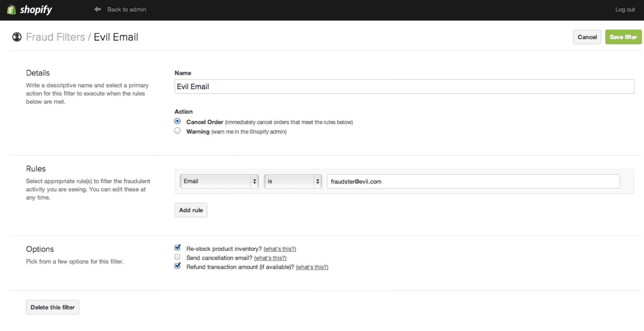This screenshot has height=331, width=644.
Task: Click the Fraud Filters globe icon in the header
Action: [17, 37]
